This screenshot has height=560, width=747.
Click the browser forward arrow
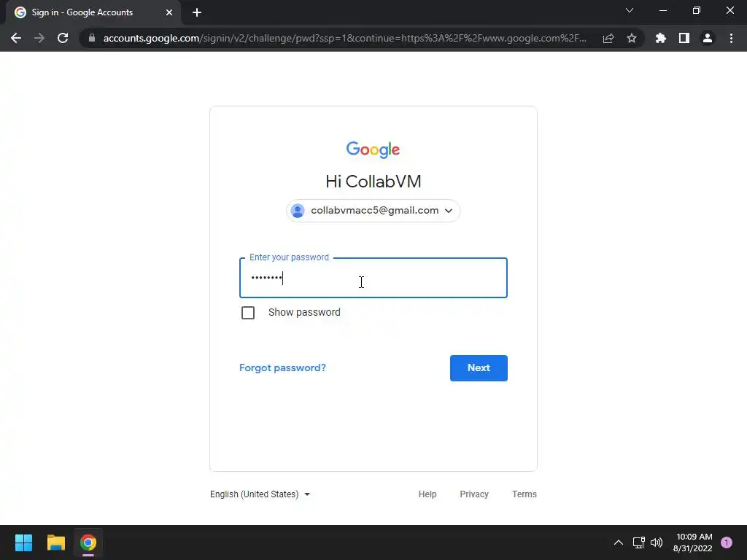pyautogui.click(x=39, y=38)
